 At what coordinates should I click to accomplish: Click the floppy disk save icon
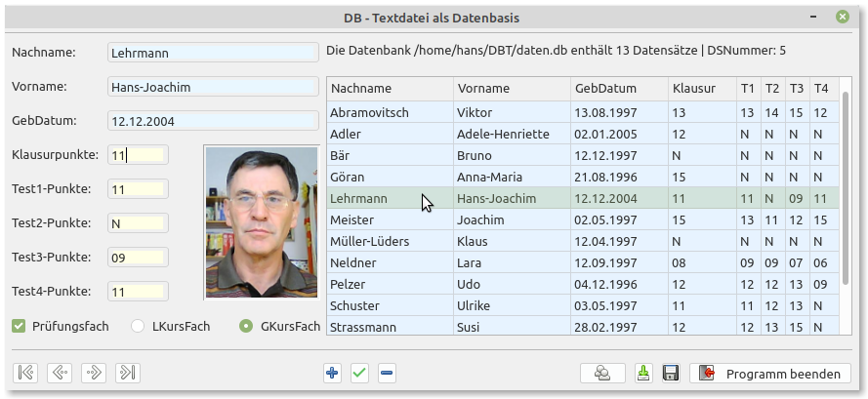click(x=671, y=373)
